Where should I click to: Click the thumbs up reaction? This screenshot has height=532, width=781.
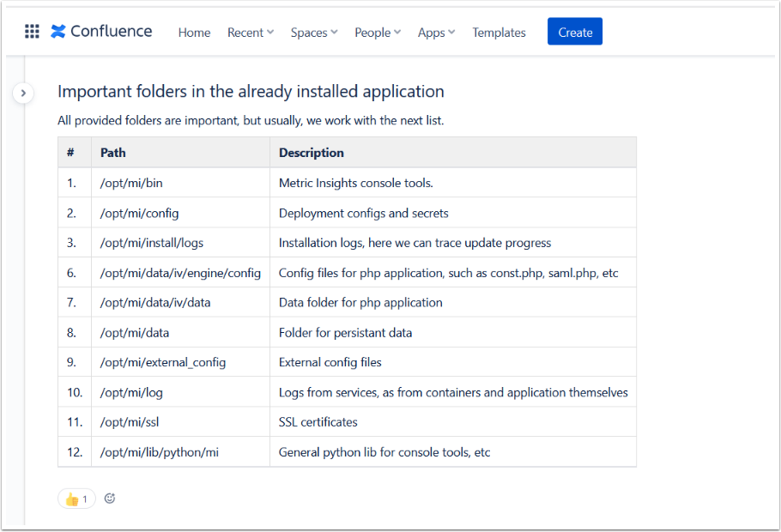[76, 499]
